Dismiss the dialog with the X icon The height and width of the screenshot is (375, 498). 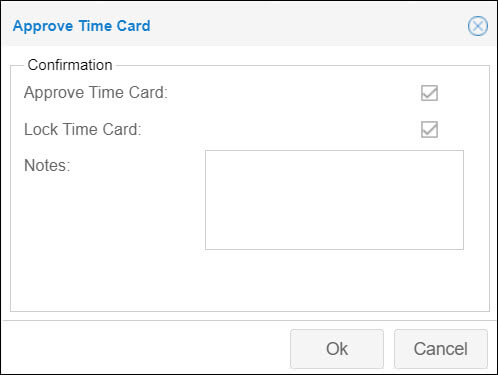[x=478, y=26]
